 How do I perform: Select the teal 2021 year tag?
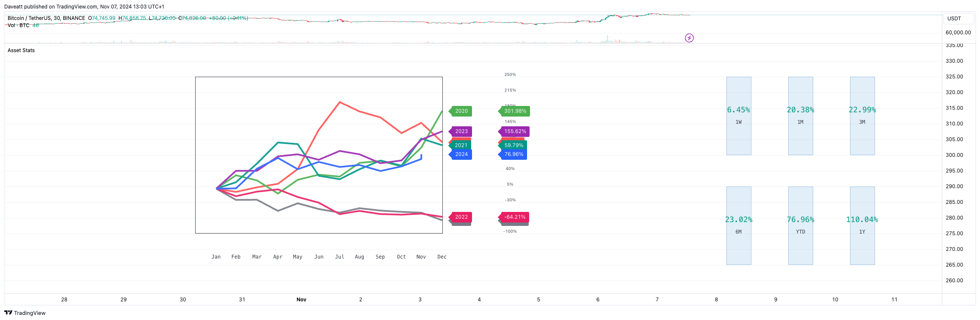coord(460,145)
